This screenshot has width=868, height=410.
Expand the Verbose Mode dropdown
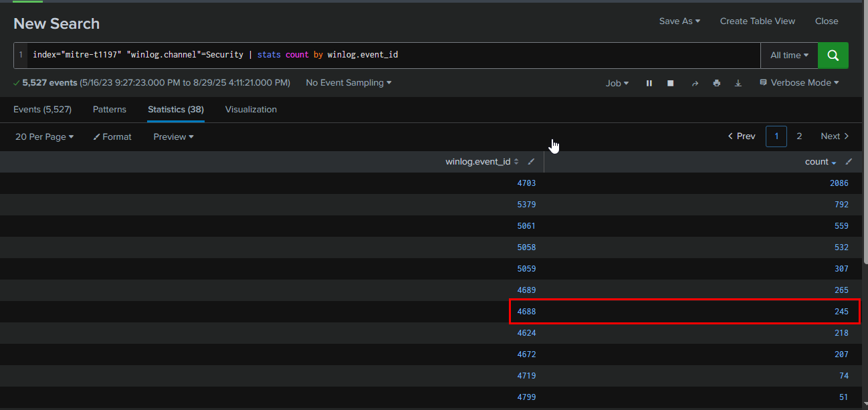pos(799,83)
